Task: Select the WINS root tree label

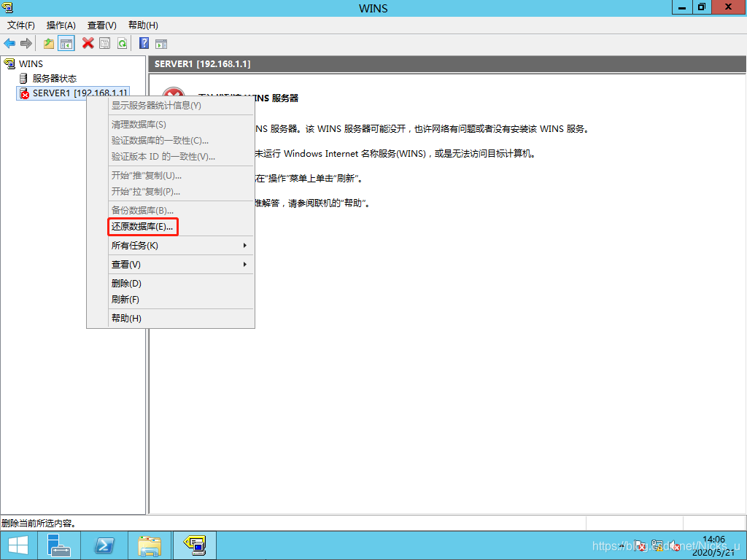Action: click(31, 64)
